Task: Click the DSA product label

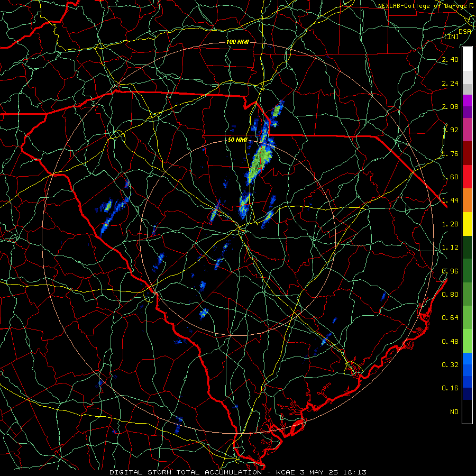Action: tap(465, 31)
